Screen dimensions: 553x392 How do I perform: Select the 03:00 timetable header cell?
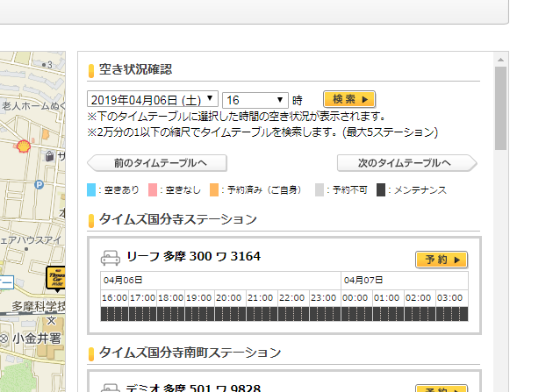tap(452, 298)
